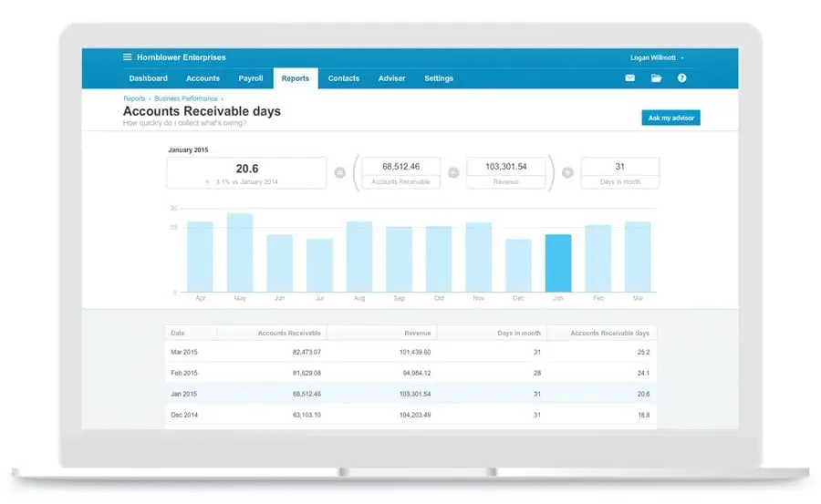
Task: Open the Settings tab
Action: coord(439,78)
